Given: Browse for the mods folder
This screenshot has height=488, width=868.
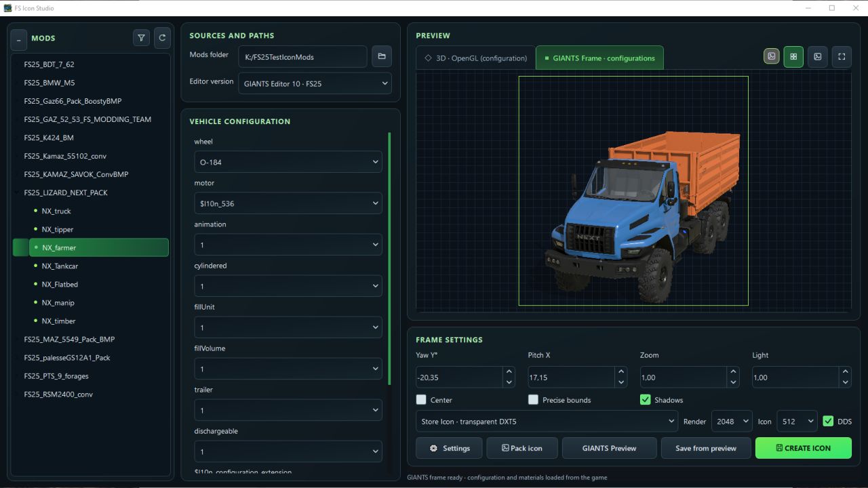Looking at the screenshot, I should [x=382, y=56].
